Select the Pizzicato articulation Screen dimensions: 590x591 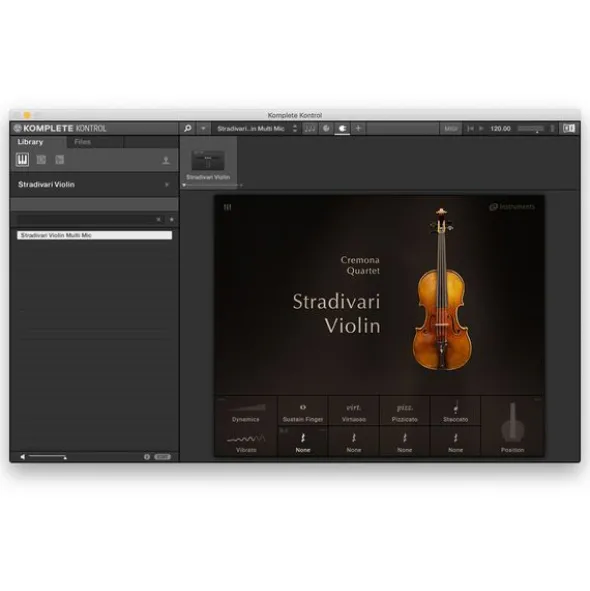coord(405,411)
